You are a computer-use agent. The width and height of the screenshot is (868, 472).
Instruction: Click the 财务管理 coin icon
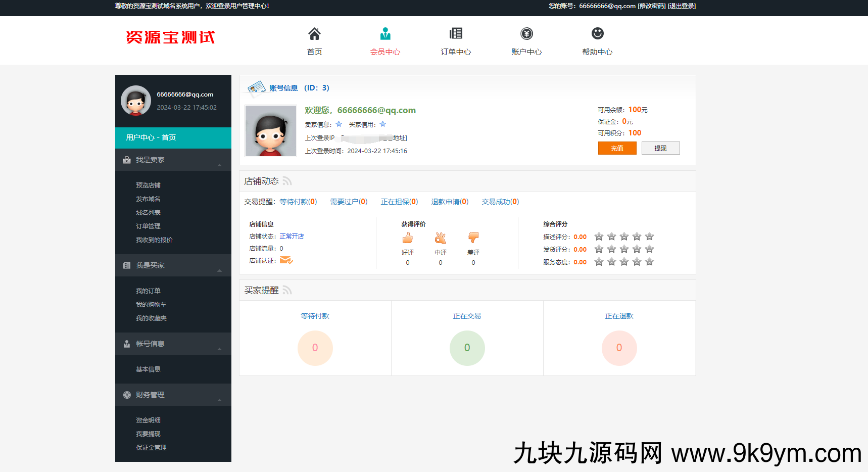pyautogui.click(x=127, y=395)
